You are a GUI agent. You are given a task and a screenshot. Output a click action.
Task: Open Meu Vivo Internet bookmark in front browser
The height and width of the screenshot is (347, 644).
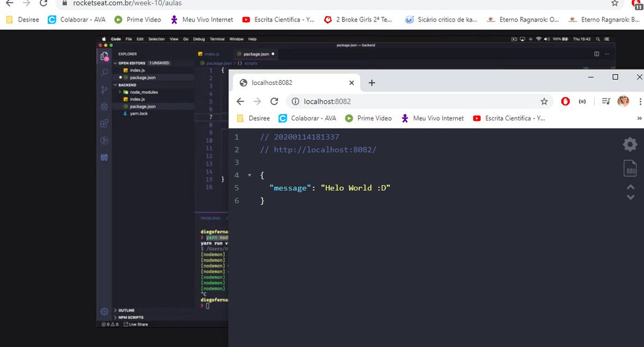click(432, 118)
